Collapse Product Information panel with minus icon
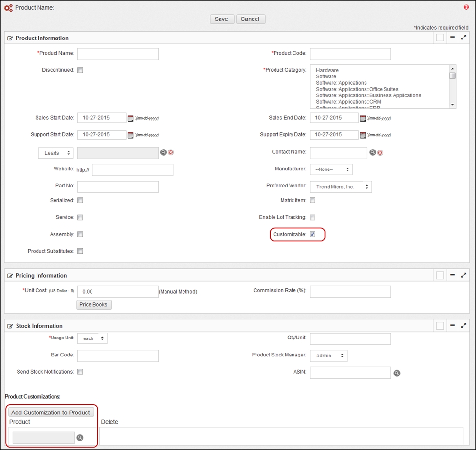 [x=452, y=37]
